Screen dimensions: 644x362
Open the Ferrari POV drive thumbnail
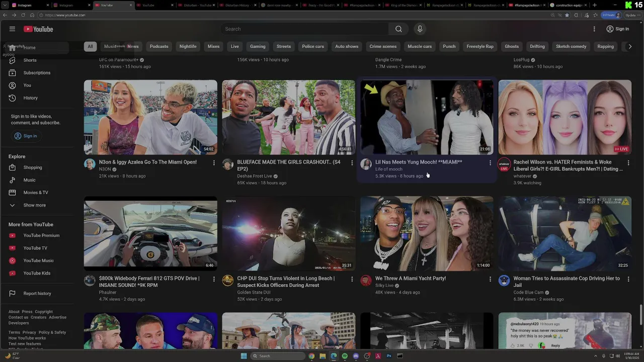(x=150, y=233)
